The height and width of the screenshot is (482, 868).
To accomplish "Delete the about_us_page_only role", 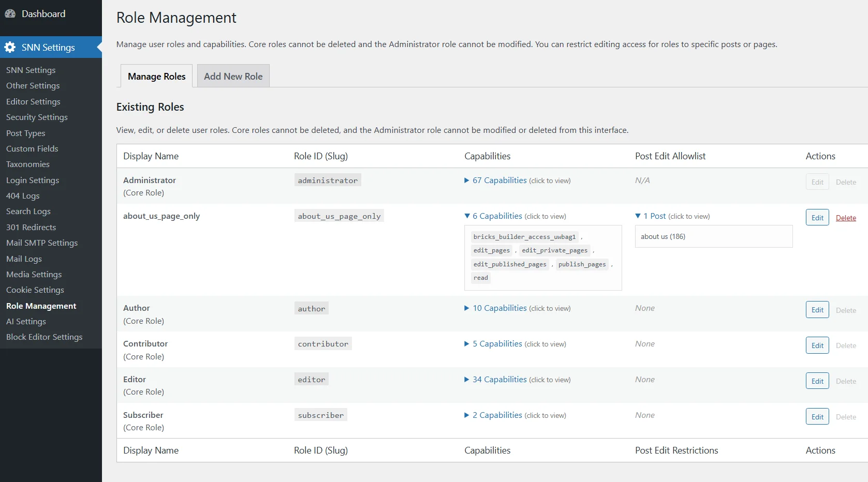I will click(x=846, y=218).
